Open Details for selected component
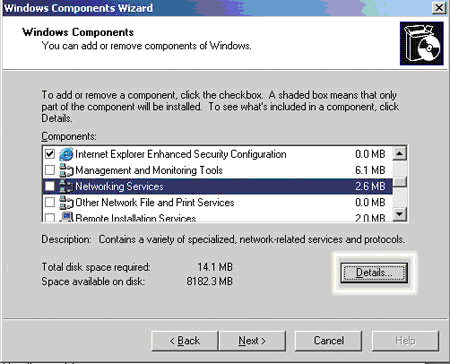Screen dimensions: 450x364 coord(374,273)
